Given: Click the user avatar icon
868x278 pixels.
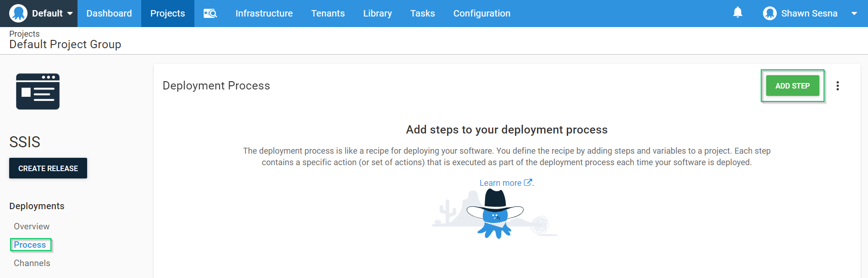Looking at the screenshot, I should [769, 13].
